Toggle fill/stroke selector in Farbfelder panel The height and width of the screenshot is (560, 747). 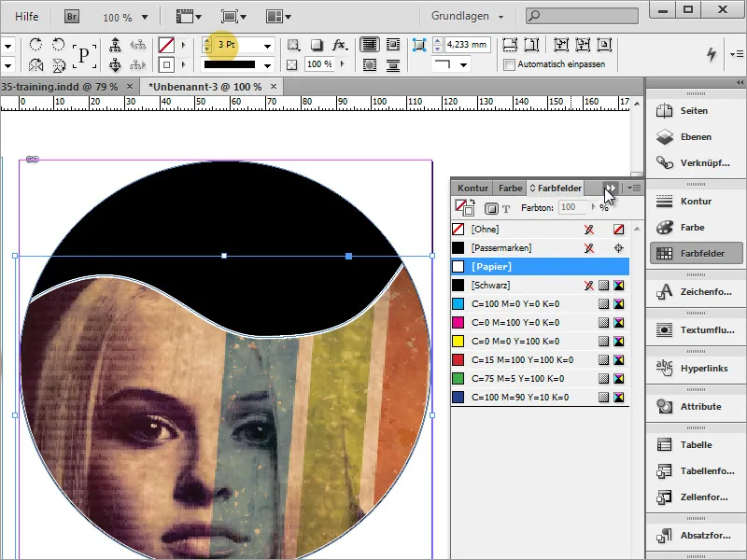(464, 207)
